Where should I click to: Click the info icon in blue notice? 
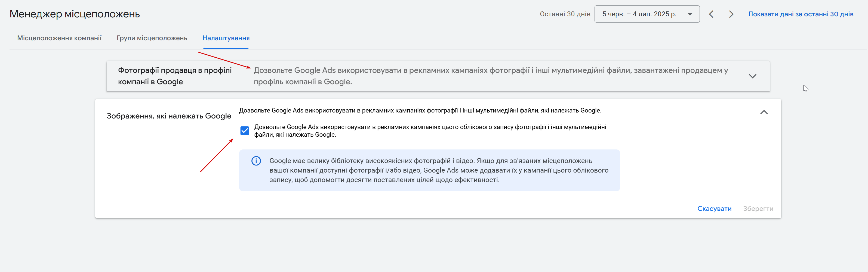pyautogui.click(x=256, y=161)
